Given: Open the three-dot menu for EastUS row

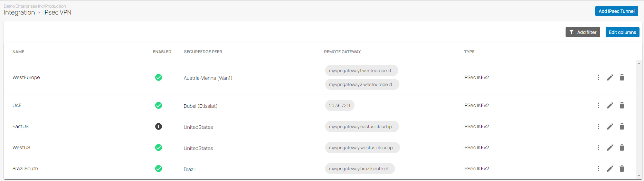Looking at the screenshot, I should coord(598,126).
